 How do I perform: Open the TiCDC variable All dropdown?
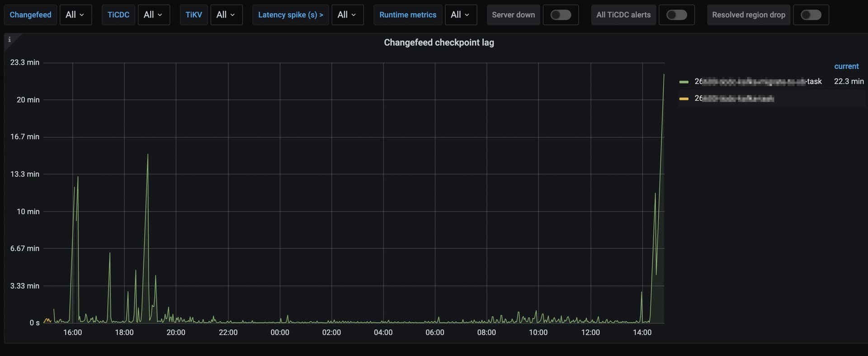pos(154,15)
